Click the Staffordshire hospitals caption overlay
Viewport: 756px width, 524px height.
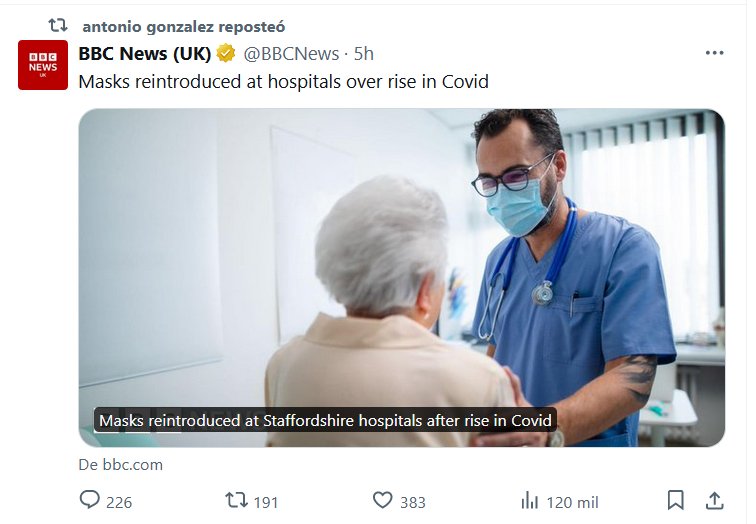[325, 421]
